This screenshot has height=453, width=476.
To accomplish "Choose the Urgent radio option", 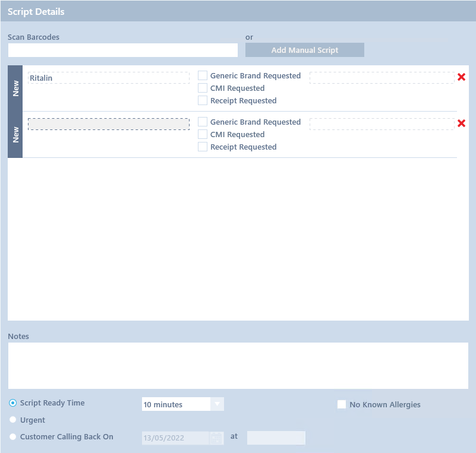I will pyautogui.click(x=13, y=420).
